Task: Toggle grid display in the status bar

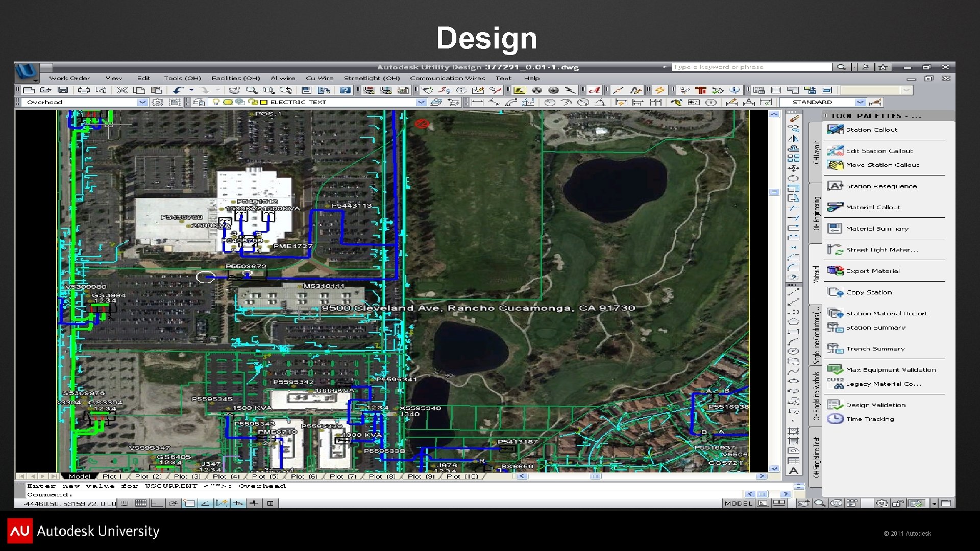Action: click(x=140, y=504)
